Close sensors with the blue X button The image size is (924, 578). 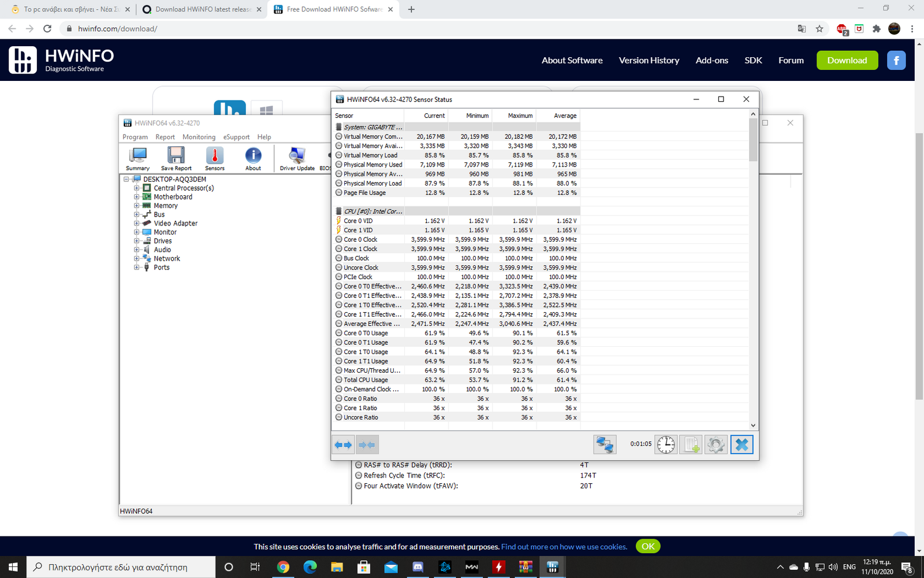[742, 444]
